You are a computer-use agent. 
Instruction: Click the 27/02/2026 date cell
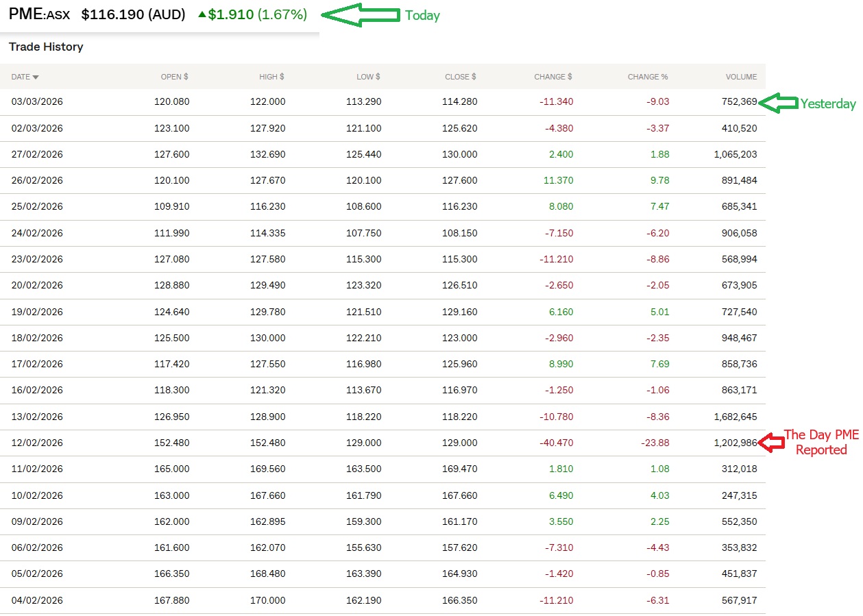tap(37, 154)
